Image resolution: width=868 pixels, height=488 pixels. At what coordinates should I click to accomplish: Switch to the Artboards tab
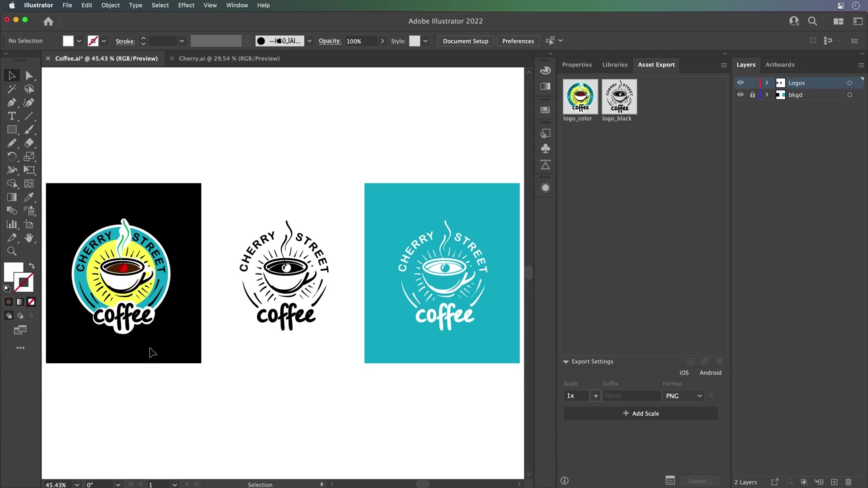780,65
